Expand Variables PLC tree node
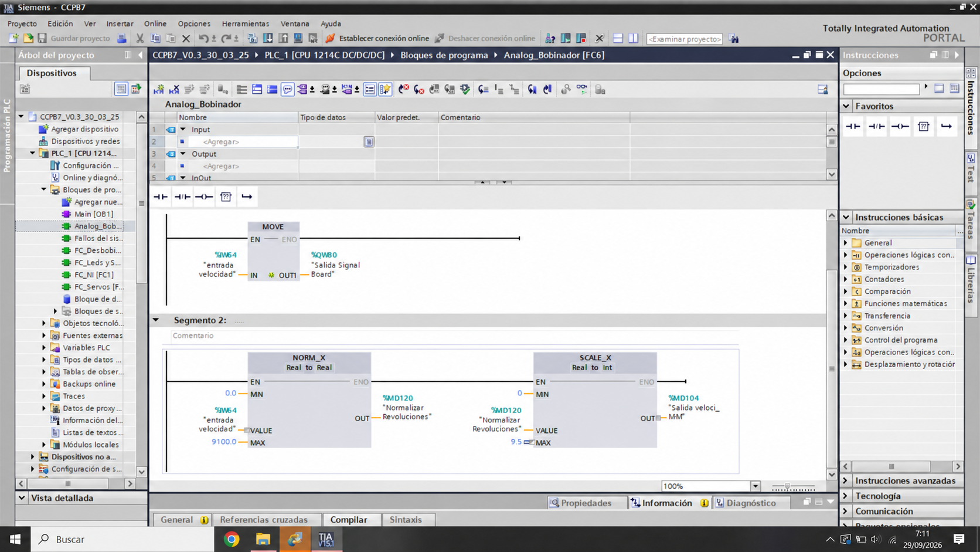 point(44,348)
